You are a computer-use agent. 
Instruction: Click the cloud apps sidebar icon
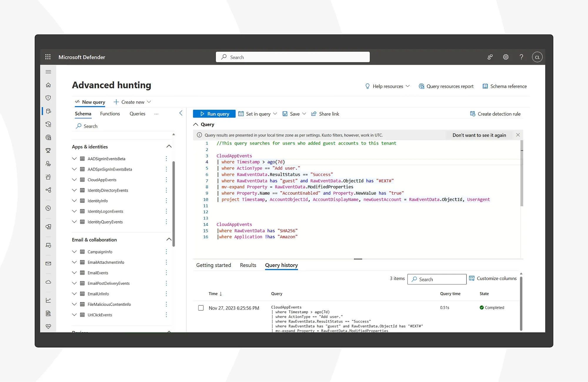[49, 282]
